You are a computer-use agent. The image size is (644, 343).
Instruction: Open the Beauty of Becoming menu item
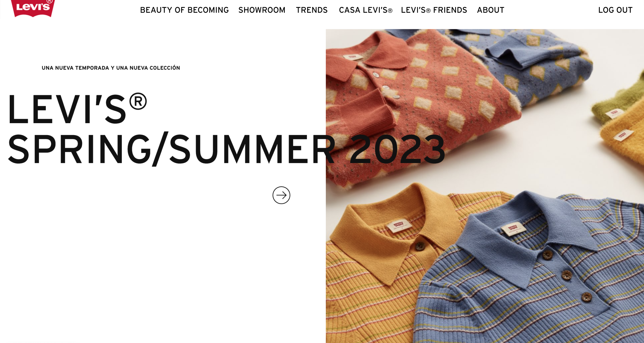(184, 10)
